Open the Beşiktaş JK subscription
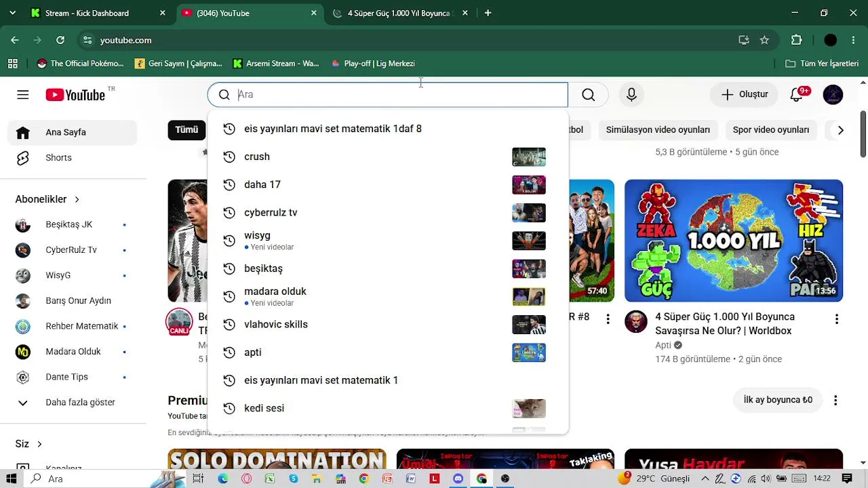868x488 pixels. coord(72,224)
